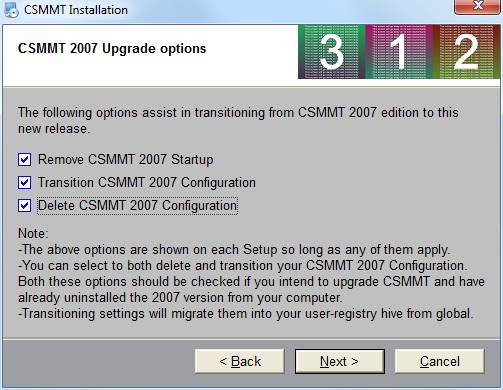Close the CSMMT Installation window
Viewport: 503px width, 390px height.
478,6
